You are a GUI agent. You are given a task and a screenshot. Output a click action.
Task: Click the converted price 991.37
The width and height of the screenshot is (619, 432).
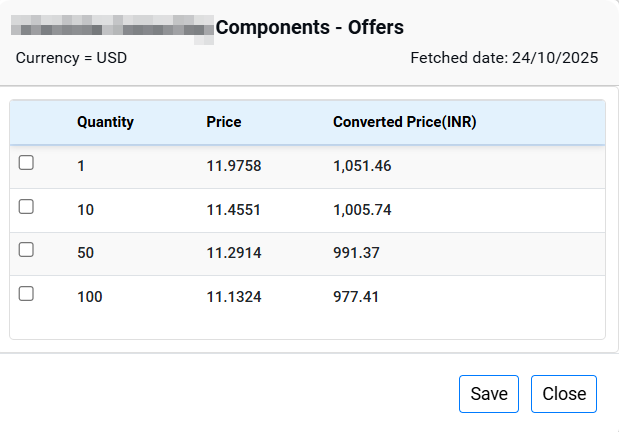pyautogui.click(x=356, y=253)
